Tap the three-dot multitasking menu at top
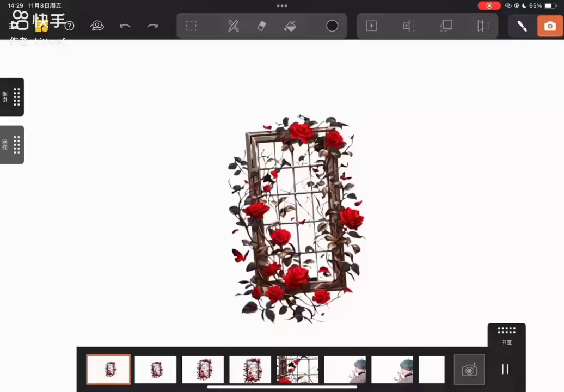Screen dimensions: 564x392 pyautogui.click(x=282, y=6)
